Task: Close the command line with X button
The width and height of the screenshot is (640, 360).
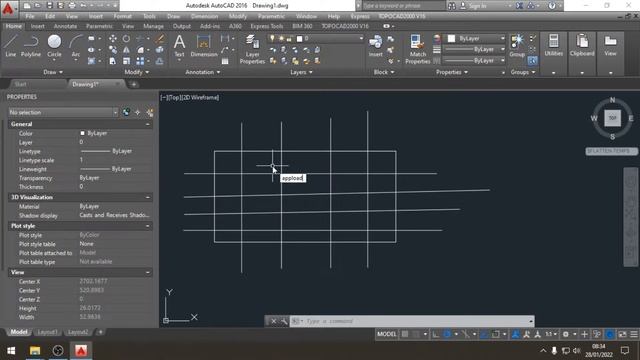Action: click(x=273, y=321)
